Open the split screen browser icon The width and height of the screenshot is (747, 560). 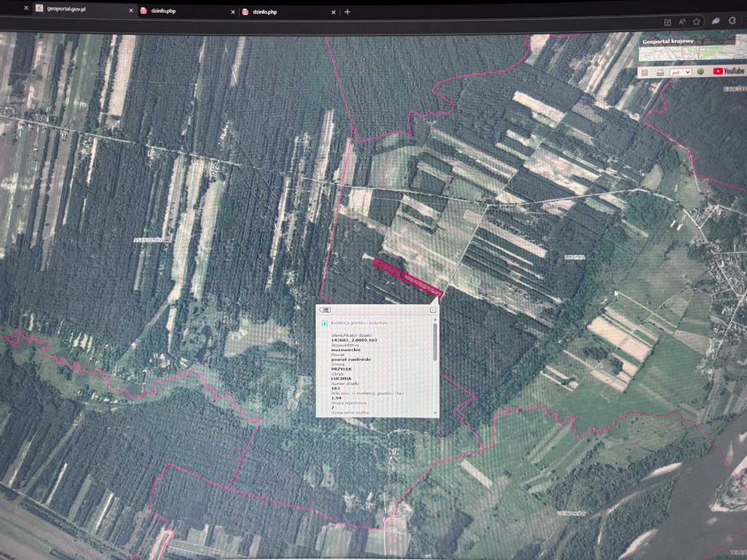[x=667, y=22]
